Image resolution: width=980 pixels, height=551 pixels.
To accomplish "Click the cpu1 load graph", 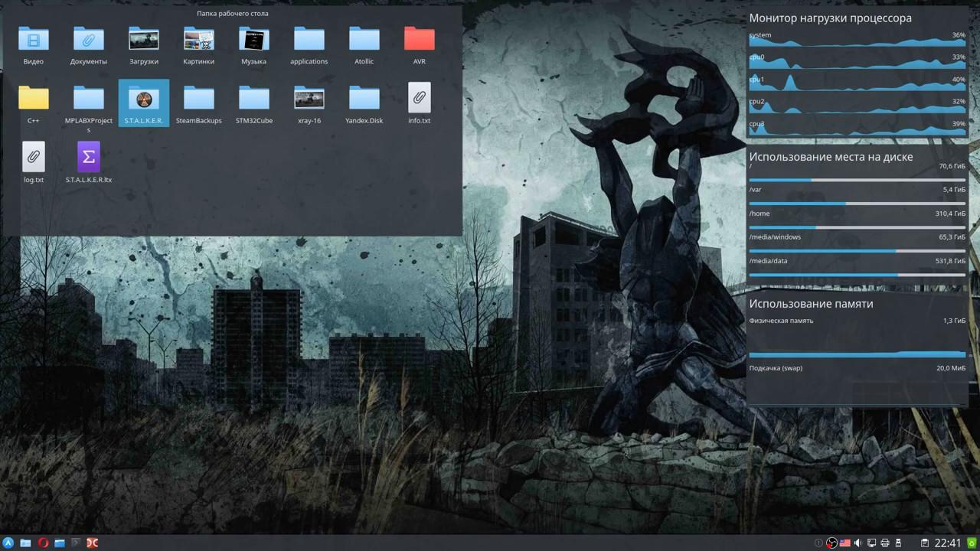I will coord(857,83).
